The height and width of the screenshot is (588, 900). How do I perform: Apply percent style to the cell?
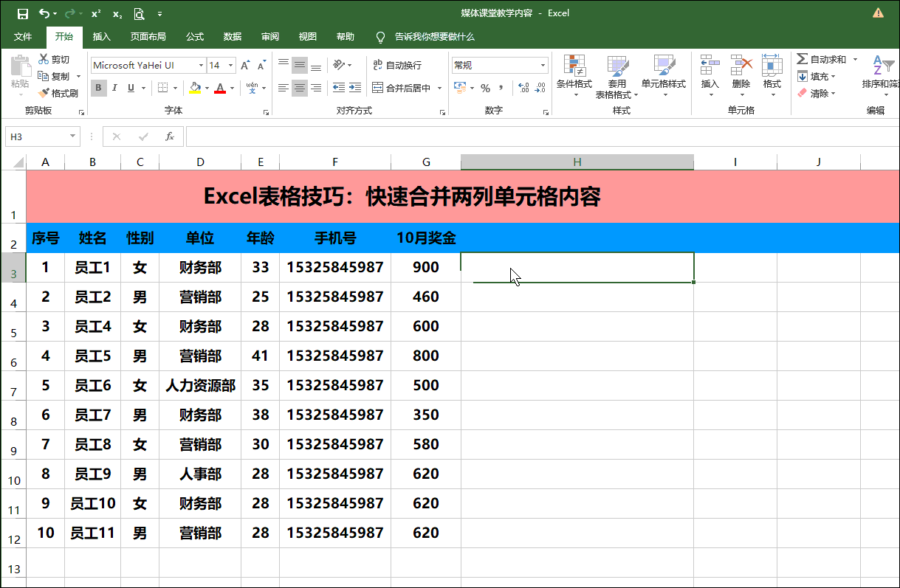click(x=485, y=88)
